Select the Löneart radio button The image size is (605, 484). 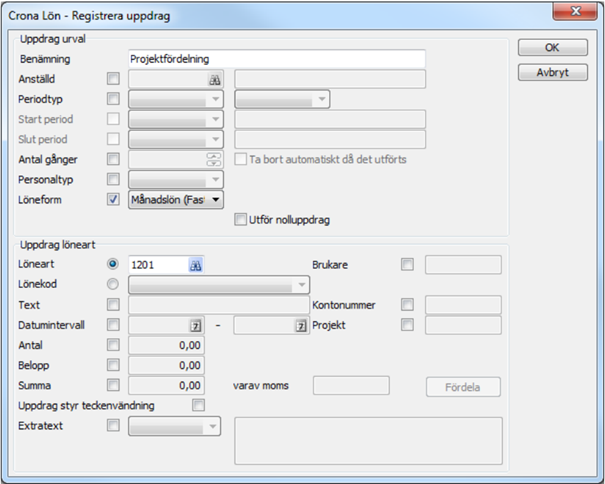coord(113,264)
